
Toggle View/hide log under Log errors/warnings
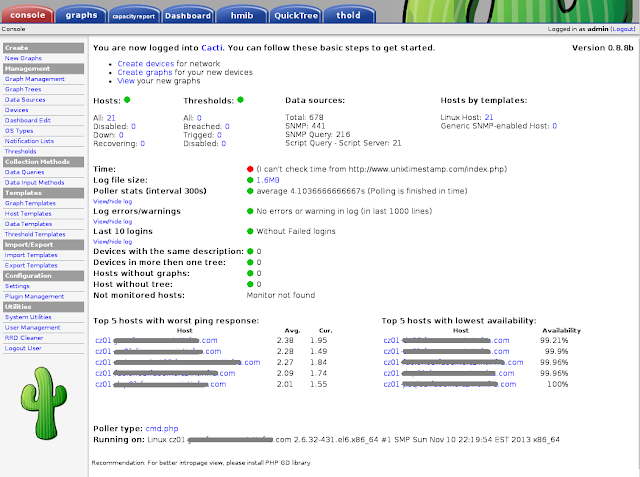point(113,222)
